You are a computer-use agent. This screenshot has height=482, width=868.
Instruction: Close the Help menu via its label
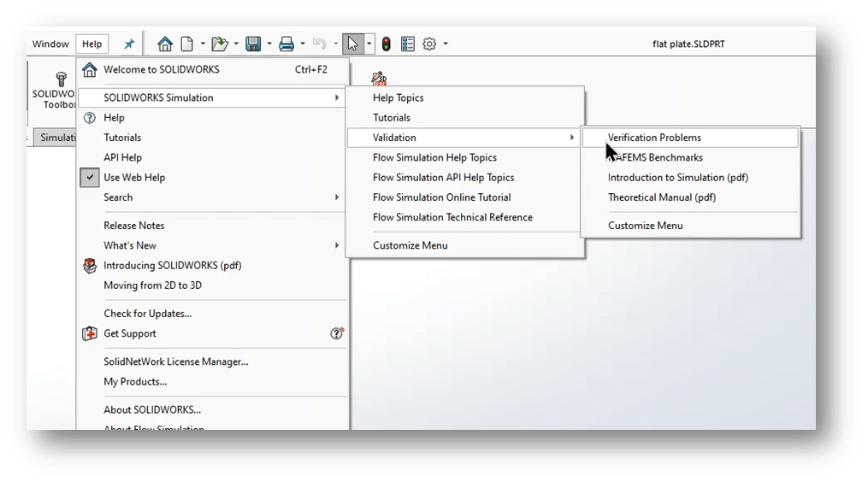click(x=92, y=44)
